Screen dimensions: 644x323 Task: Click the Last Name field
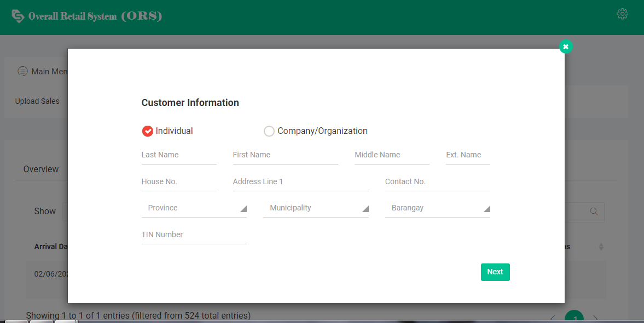coord(179,155)
